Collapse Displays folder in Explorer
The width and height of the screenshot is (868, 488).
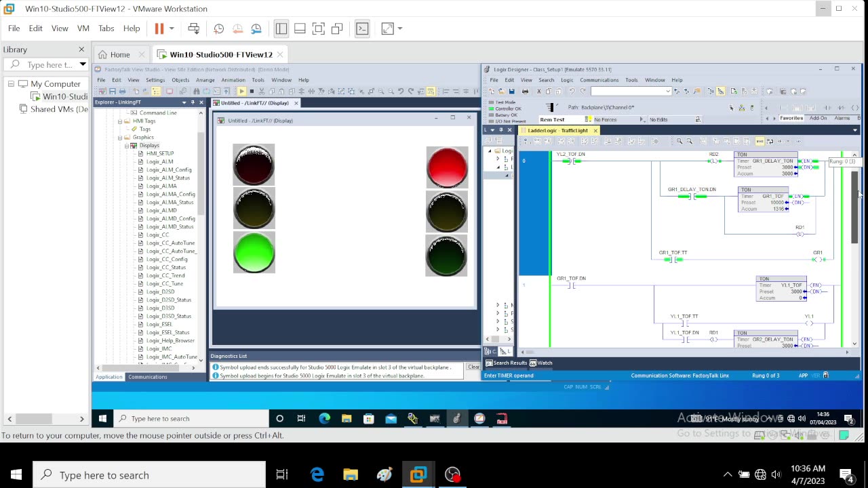pyautogui.click(x=127, y=145)
